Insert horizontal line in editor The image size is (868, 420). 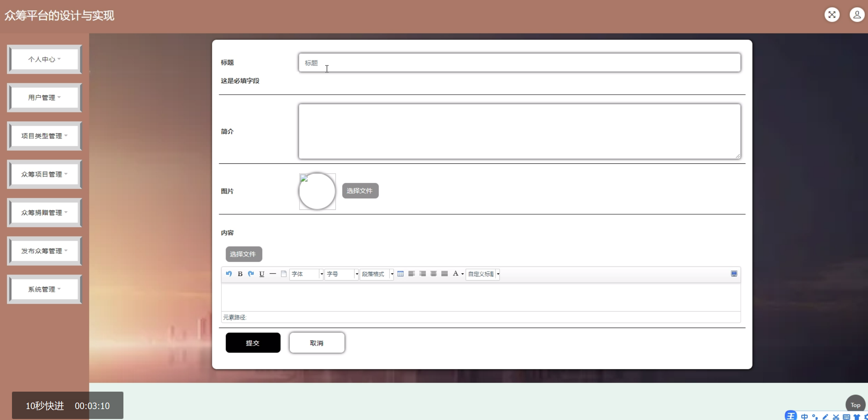(x=273, y=274)
